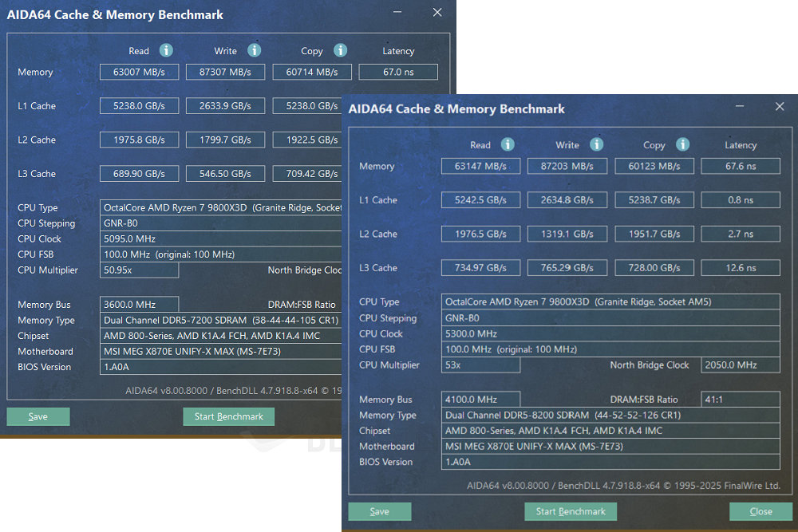798x532 pixels.
Task: Click the Copy info icon in the DDR5-7200 window
Action: 341,50
